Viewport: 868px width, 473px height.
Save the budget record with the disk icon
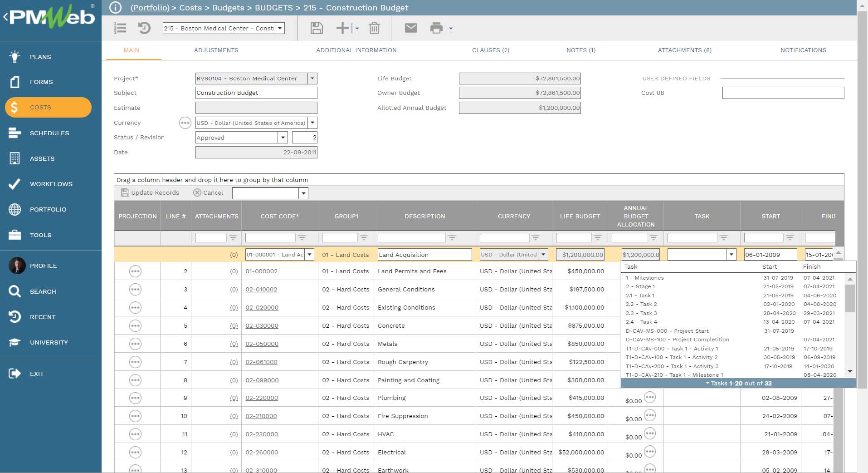[x=317, y=28]
